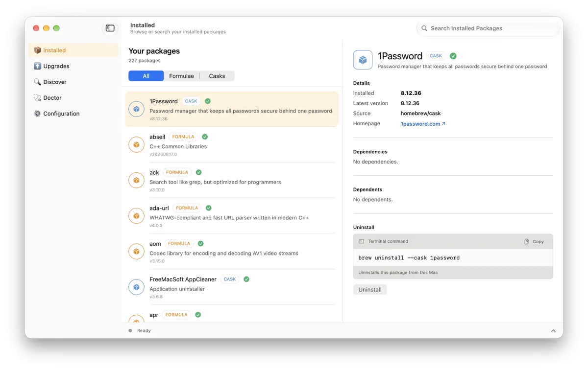Viewport: 588px width, 371px height.
Task: Switch to the All filter tab
Action: pos(146,76)
